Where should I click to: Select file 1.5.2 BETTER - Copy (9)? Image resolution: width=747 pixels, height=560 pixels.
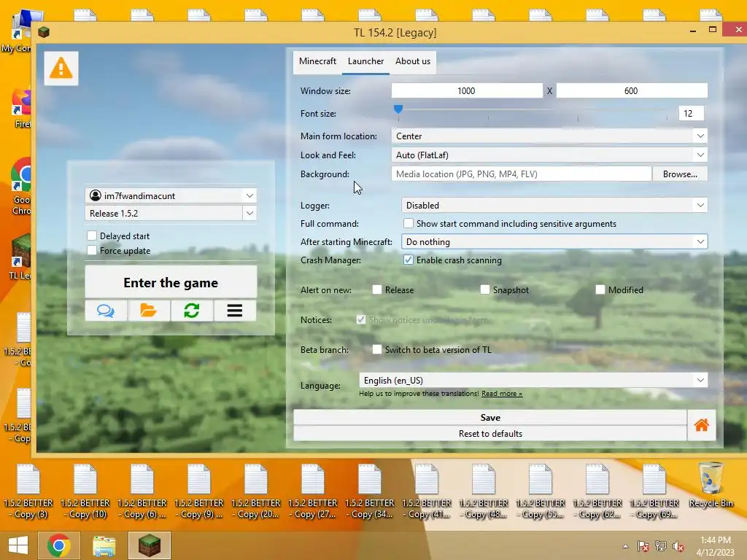198,491
